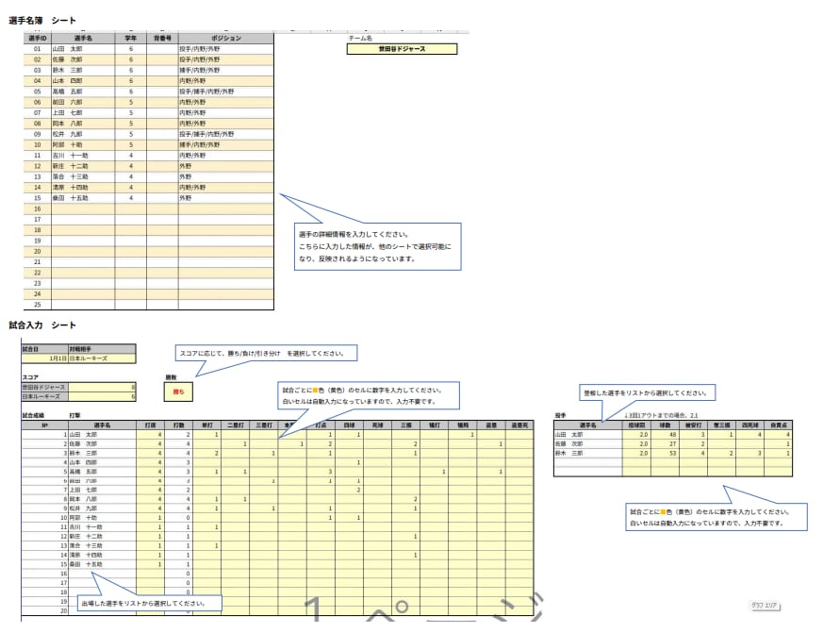The image size is (840, 633).
Task: Click the ポジション column header
Action: (x=226, y=39)
